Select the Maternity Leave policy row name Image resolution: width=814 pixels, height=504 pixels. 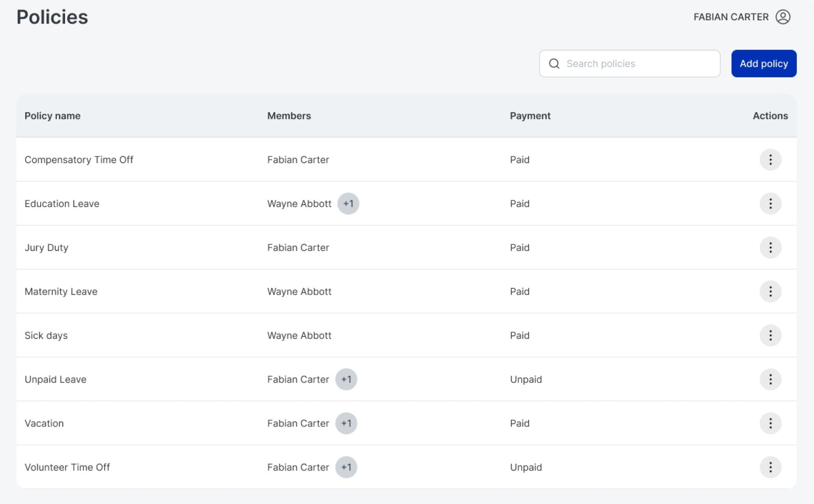click(x=61, y=291)
